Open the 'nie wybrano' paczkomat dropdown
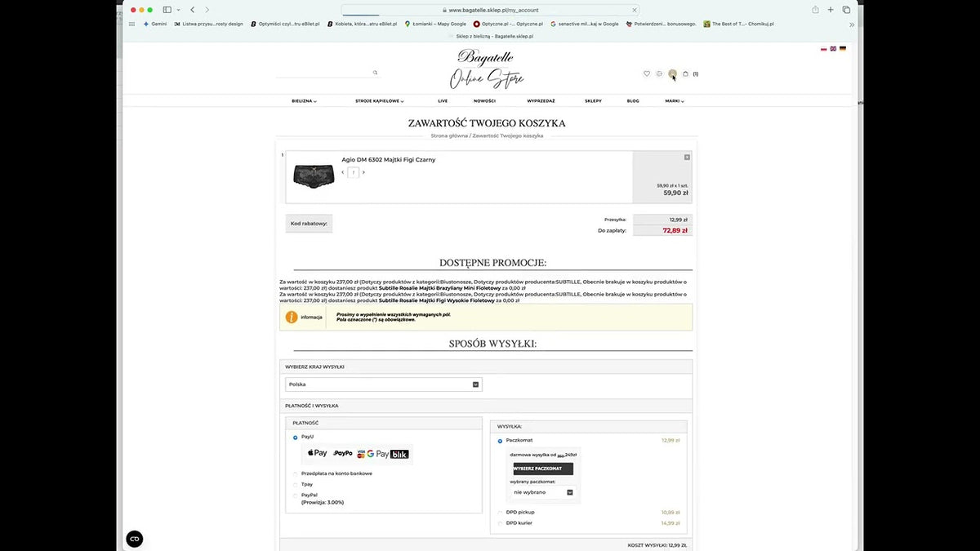The width and height of the screenshot is (980, 551). [543, 492]
